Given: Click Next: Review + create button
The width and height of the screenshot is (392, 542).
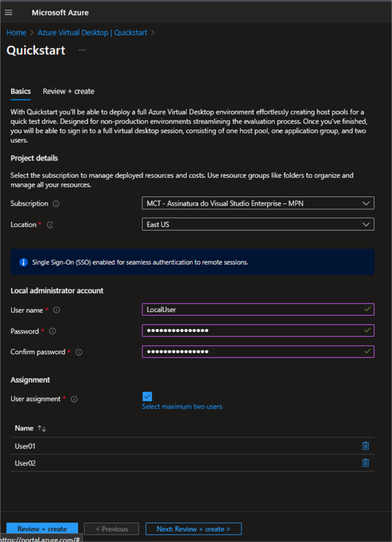Looking at the screenshot, I should 194,529.
